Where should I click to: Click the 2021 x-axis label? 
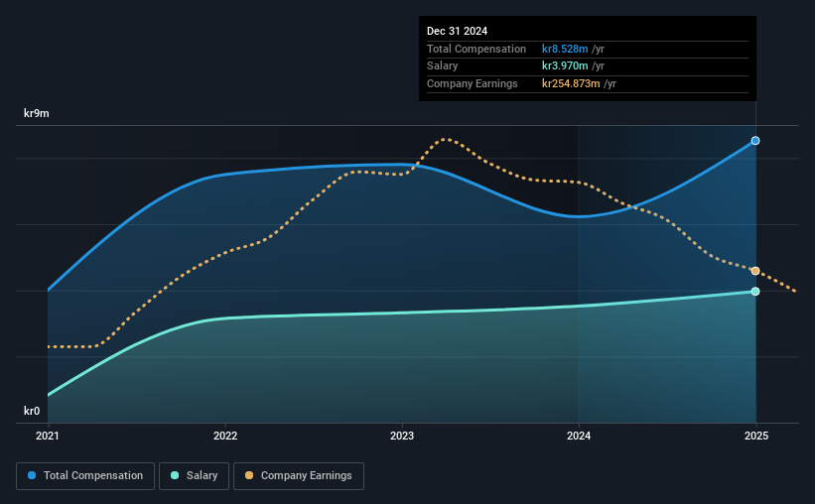[x=48, y=436]
